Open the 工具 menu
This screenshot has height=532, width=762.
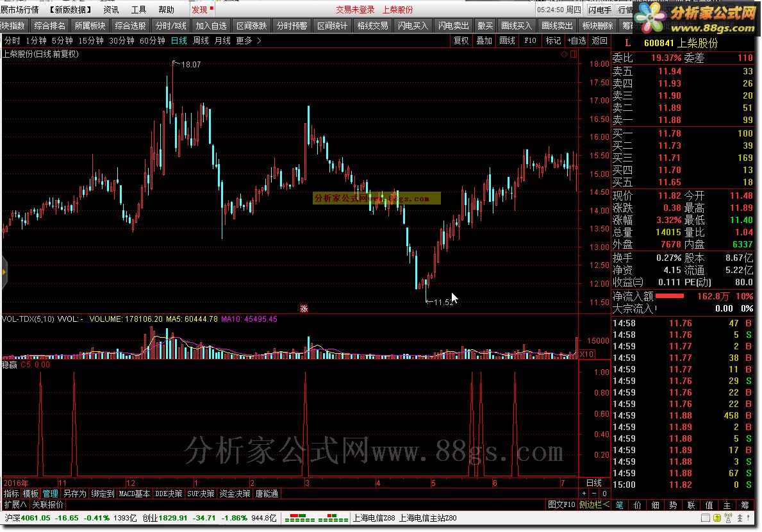click(138, 10)
